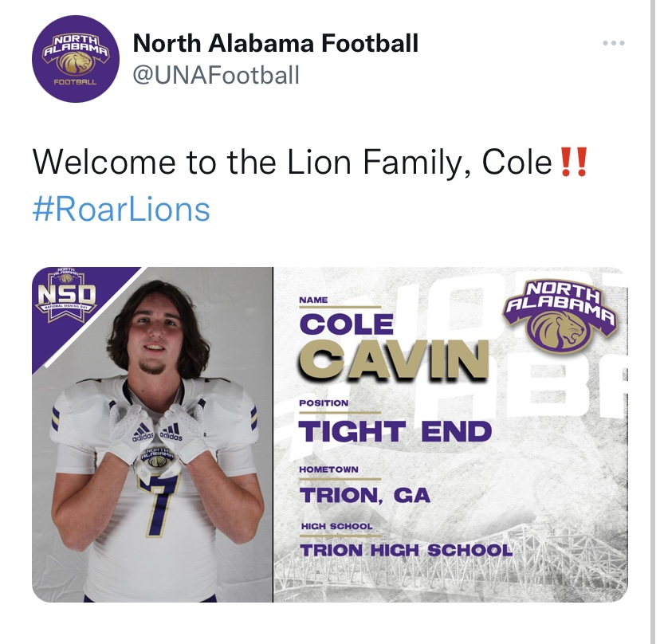Viewport: 660px width, 644px height.
Task: Click the TIGHT END position text
Action: point(395,431)
